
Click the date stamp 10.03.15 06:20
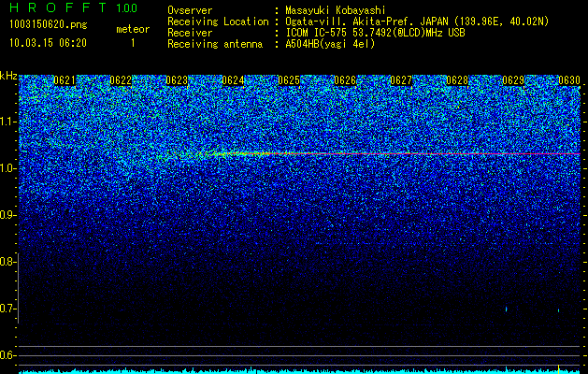pos(48,43)
